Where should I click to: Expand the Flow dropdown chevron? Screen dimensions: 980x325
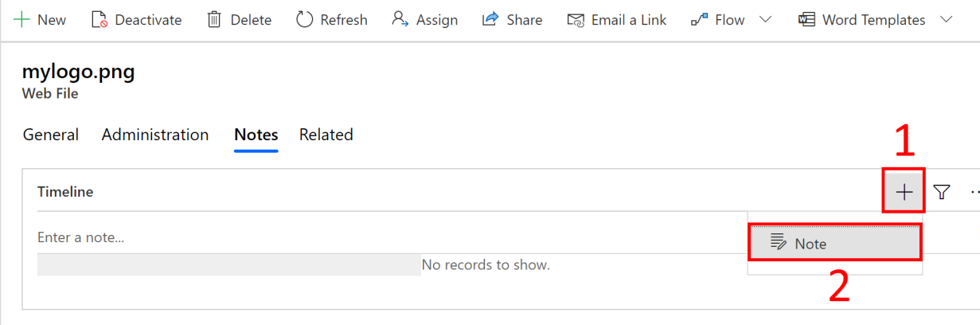(765, 20)
